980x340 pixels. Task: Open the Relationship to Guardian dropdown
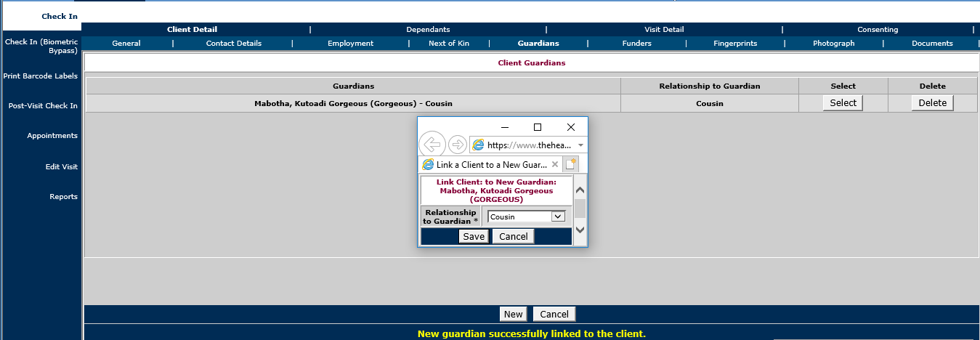point(527,216)
